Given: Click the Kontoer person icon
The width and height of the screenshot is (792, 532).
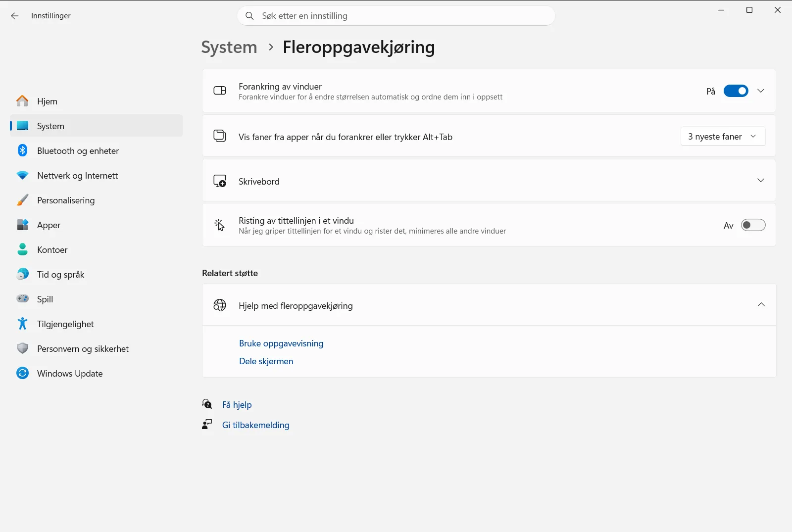Looking at the screenshot, I should tap(22, 249).
